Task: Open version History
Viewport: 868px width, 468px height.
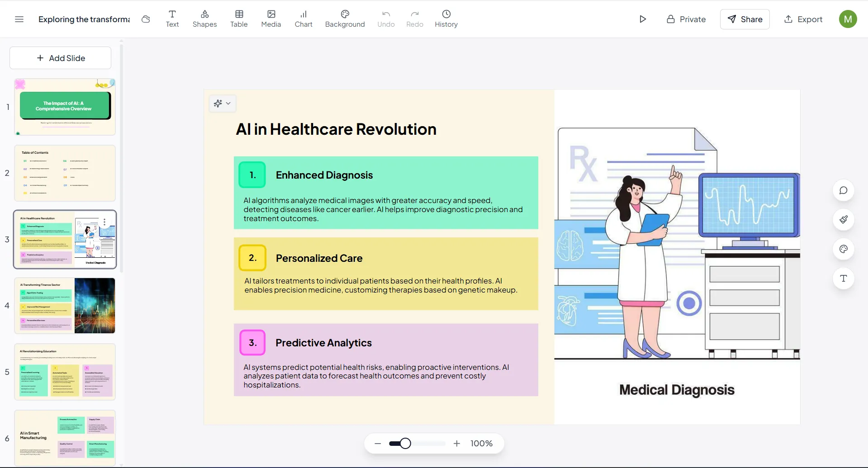Action: (x=446, y=19)
